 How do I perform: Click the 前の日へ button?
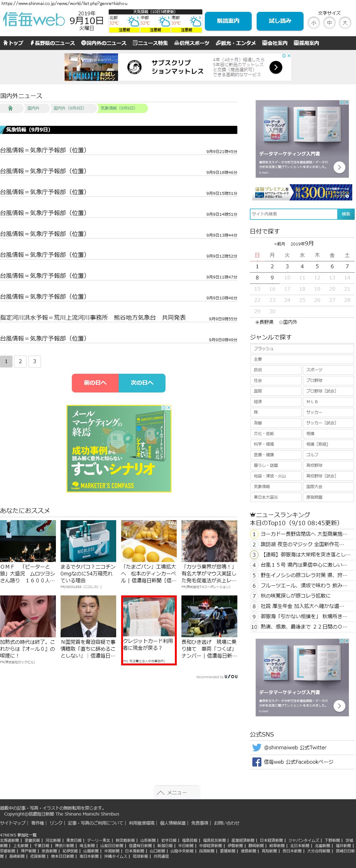(95, 383)
